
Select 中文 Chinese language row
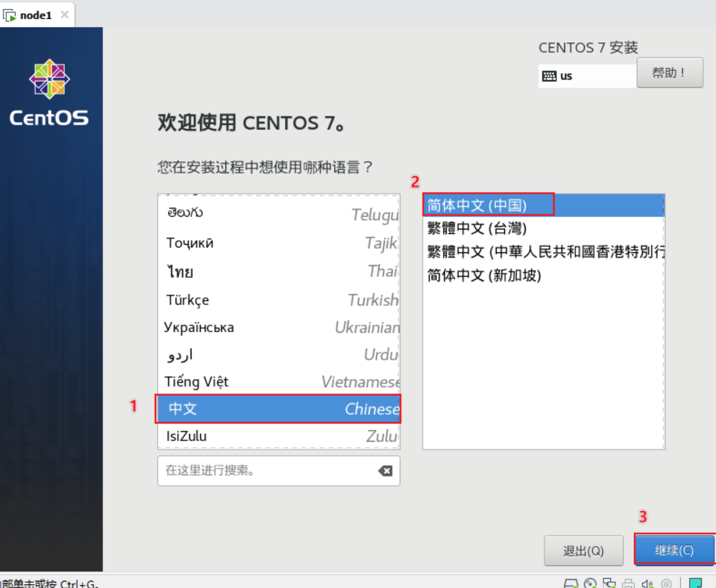pyautogui.click(x=279, y=409)
